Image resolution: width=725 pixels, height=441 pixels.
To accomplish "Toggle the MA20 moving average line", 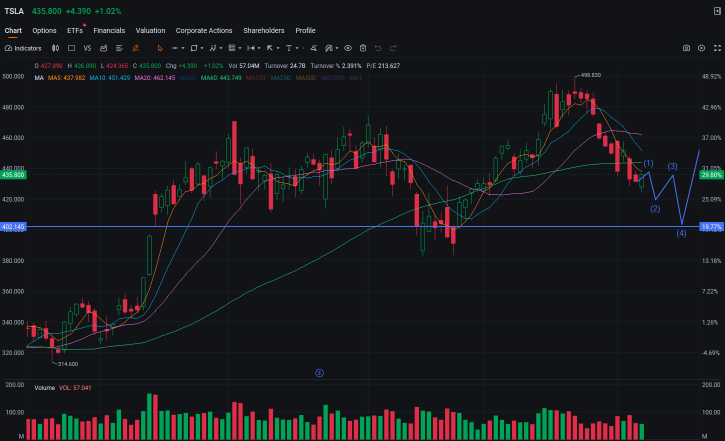I will point(155,78).
